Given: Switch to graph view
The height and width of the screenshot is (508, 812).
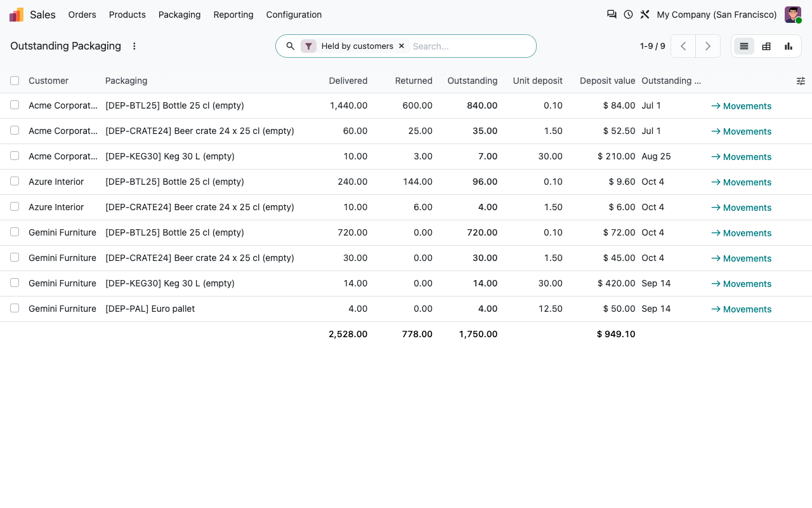Looking at the screenshot, I should tap(789, 46).
